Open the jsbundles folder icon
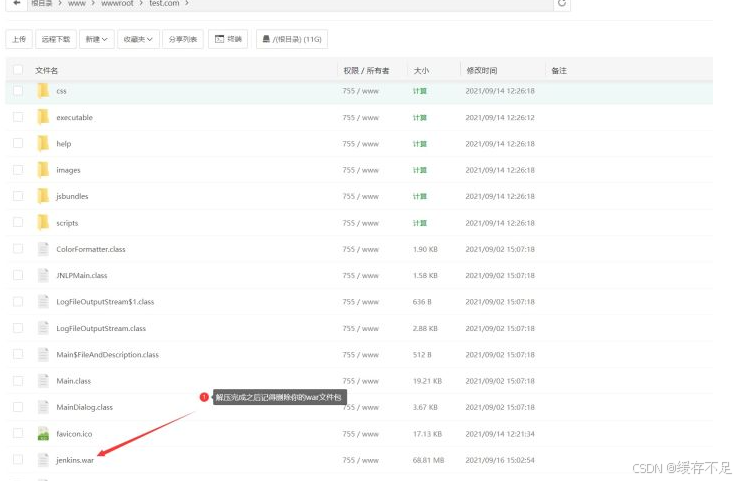Image resolution: width=743 pixels, height=481 pixels. [x=43, y=196]
